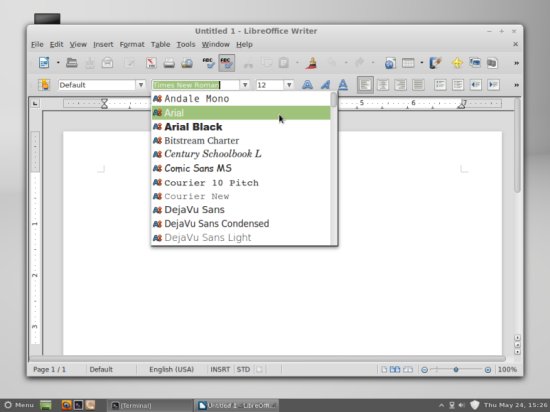Choose Arial from the font list

tap(241, 113)
